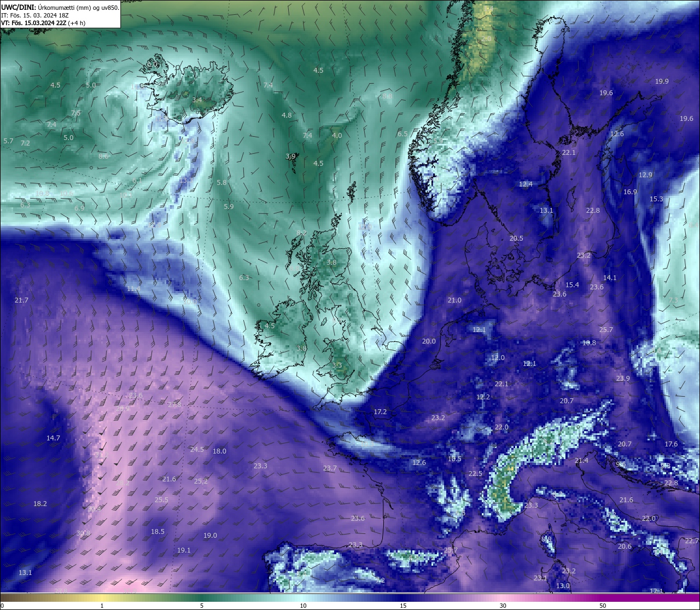This screenshot has height=610, width=700.
Task: Click the 14.1 value over Lithuania
Action: 610,278
